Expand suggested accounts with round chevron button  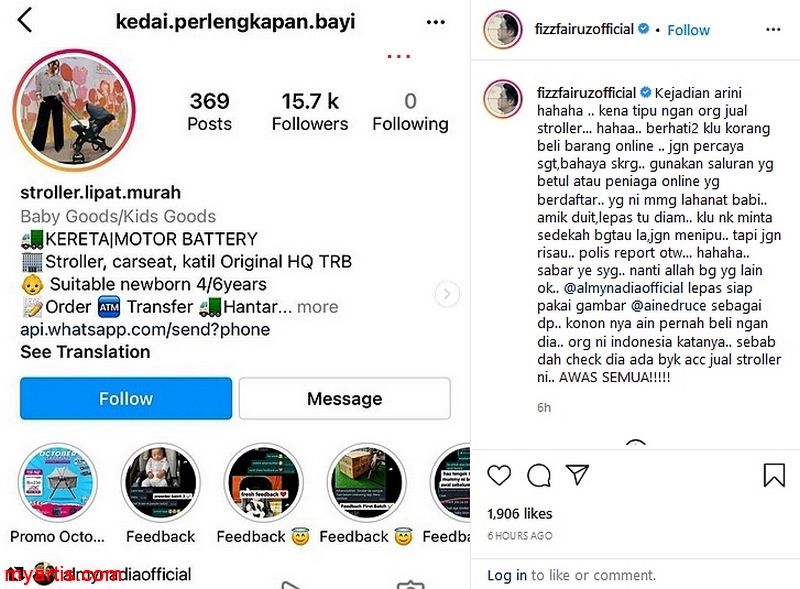pos(447,294)
